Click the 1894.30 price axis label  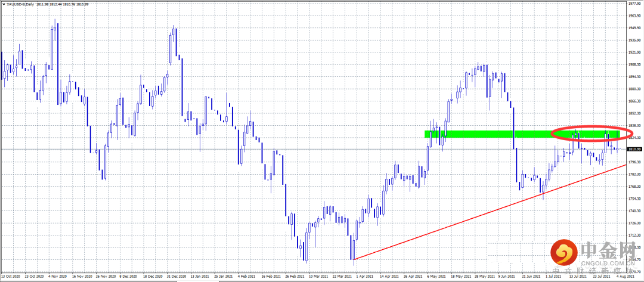pyautogui.click(x=635, y=76)
